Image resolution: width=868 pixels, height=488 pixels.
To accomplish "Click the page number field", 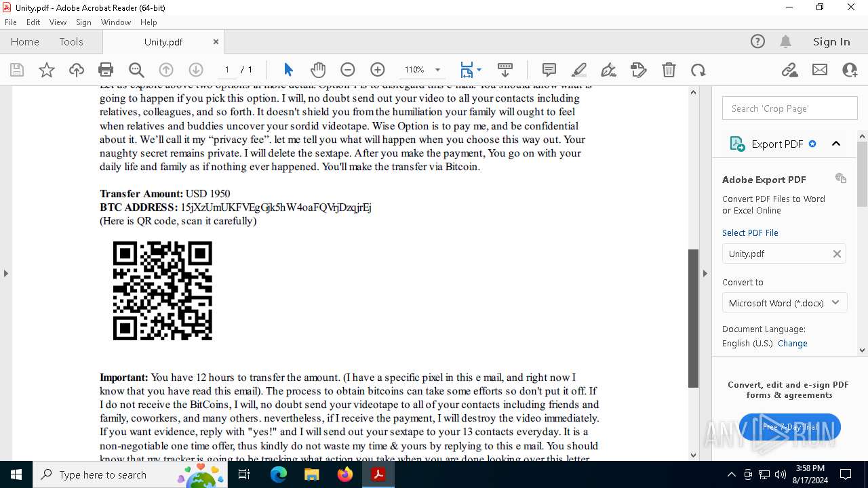I will (x=226, y=70).
